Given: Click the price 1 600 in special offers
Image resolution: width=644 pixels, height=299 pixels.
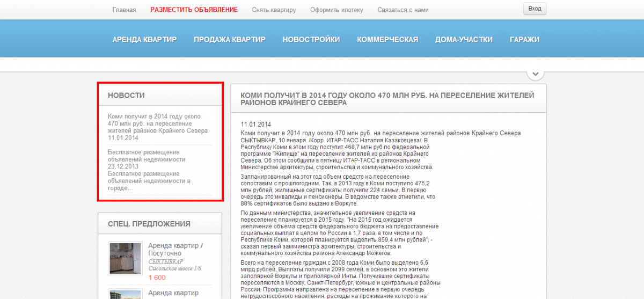Looking at the screenshot, I should point(157,278).
